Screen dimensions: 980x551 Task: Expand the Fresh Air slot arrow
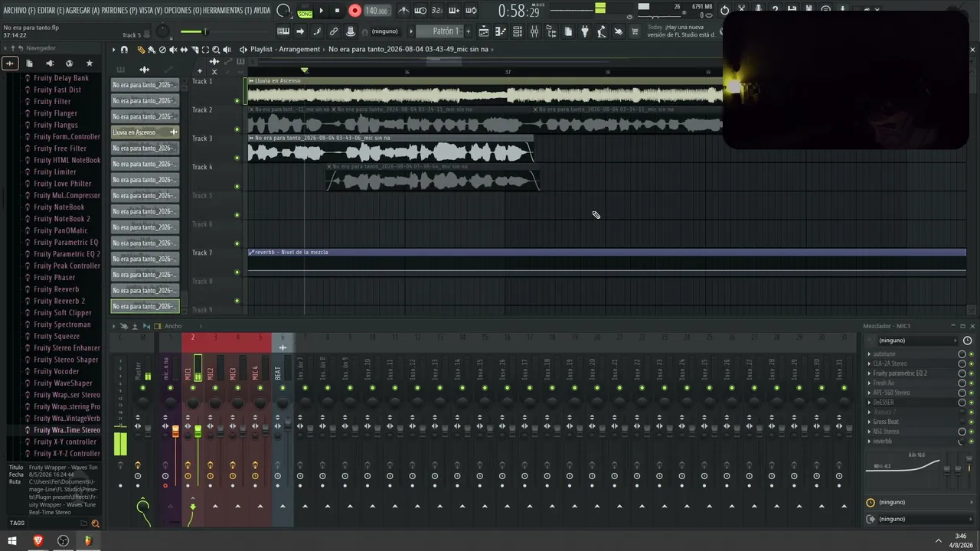click(x=869, y=383)
